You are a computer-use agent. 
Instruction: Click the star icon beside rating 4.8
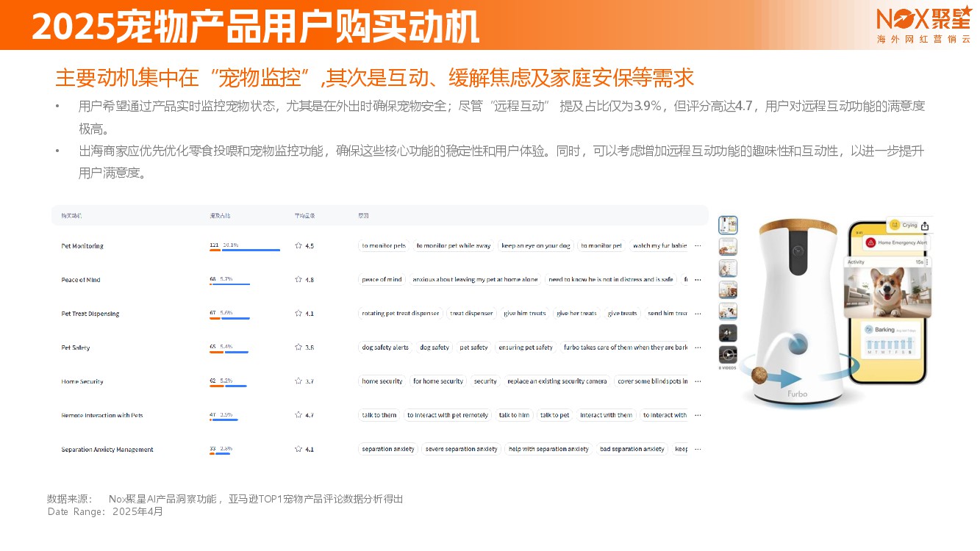[298, 280]
